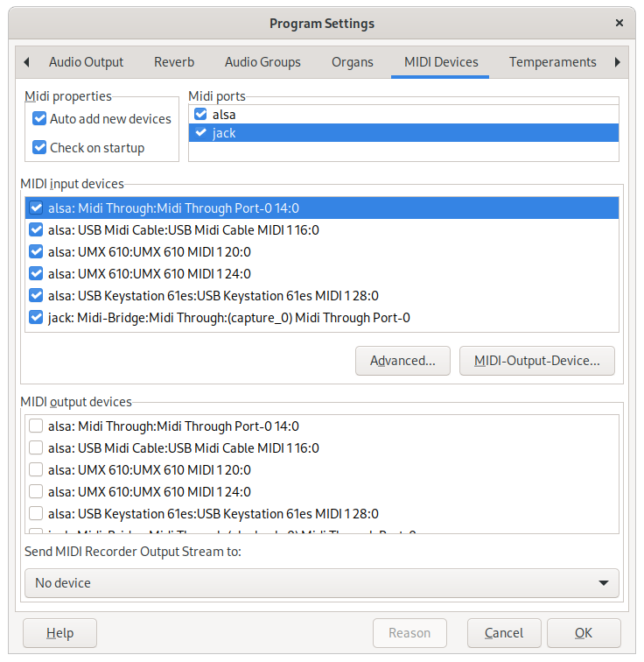Open the MIDI Recorder output device dropdown
Screen dimensions: 644x662
(322, 583)
